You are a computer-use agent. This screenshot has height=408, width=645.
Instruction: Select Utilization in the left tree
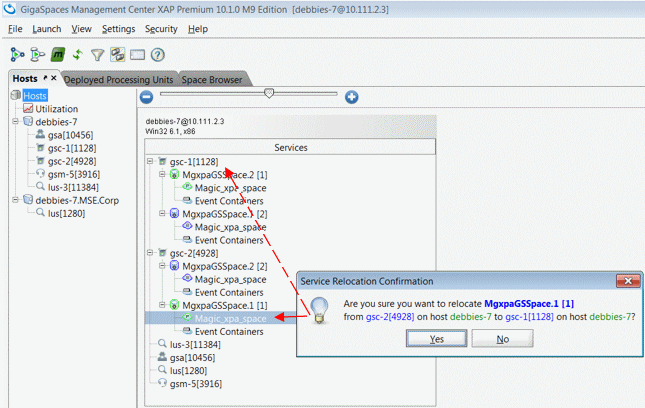click(x=56, y=109)
